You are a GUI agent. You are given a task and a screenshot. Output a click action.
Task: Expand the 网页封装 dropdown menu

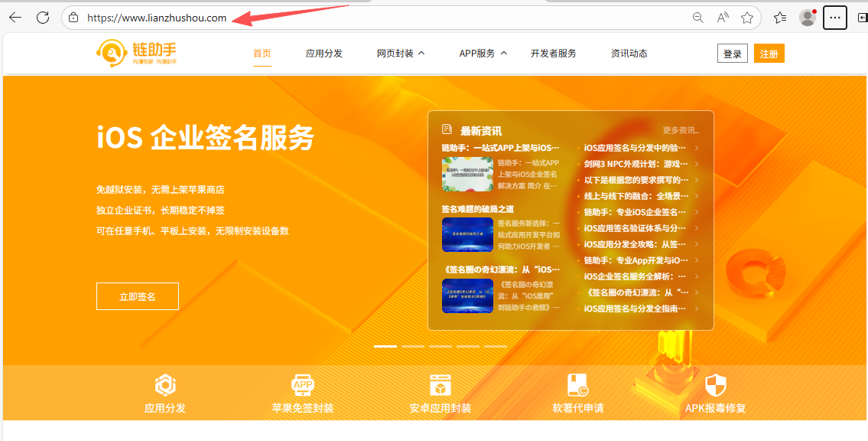coord(401,54)
